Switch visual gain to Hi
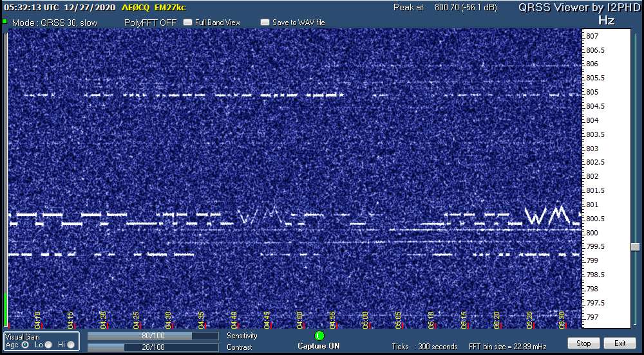644x355 pixels. click(70, 345)
